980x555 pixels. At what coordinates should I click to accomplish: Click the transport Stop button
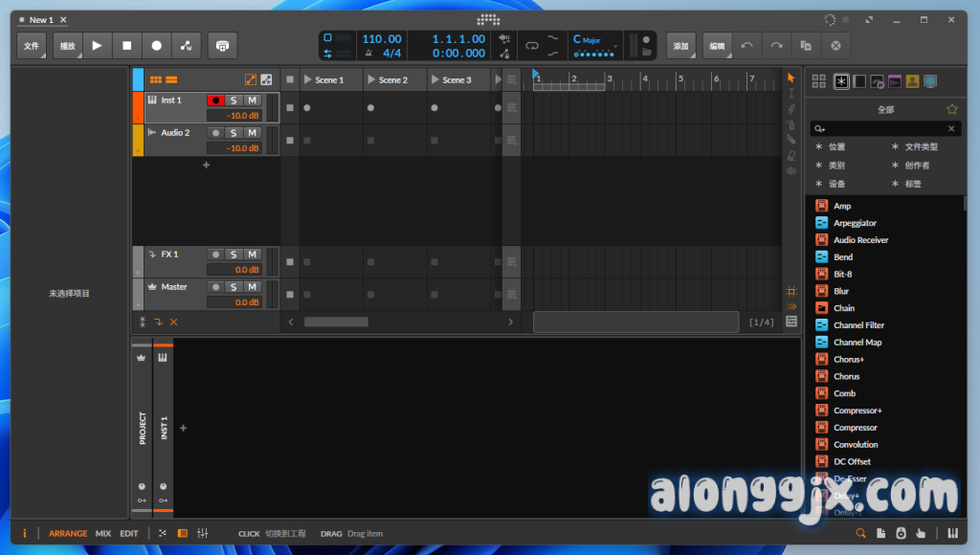click(126, 45)
